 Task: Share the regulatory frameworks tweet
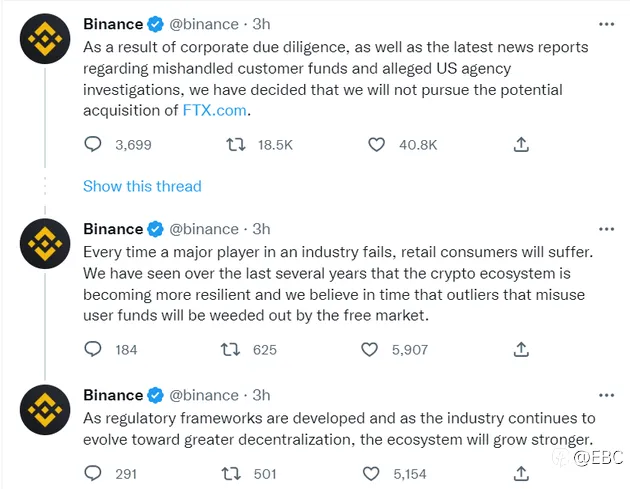point(521,473)
